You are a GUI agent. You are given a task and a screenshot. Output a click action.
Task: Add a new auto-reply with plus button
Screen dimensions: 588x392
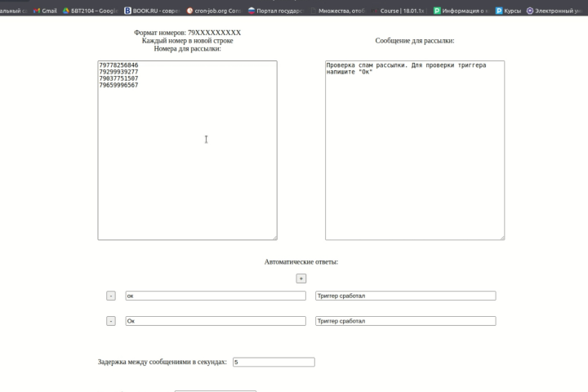pos(301,278)
